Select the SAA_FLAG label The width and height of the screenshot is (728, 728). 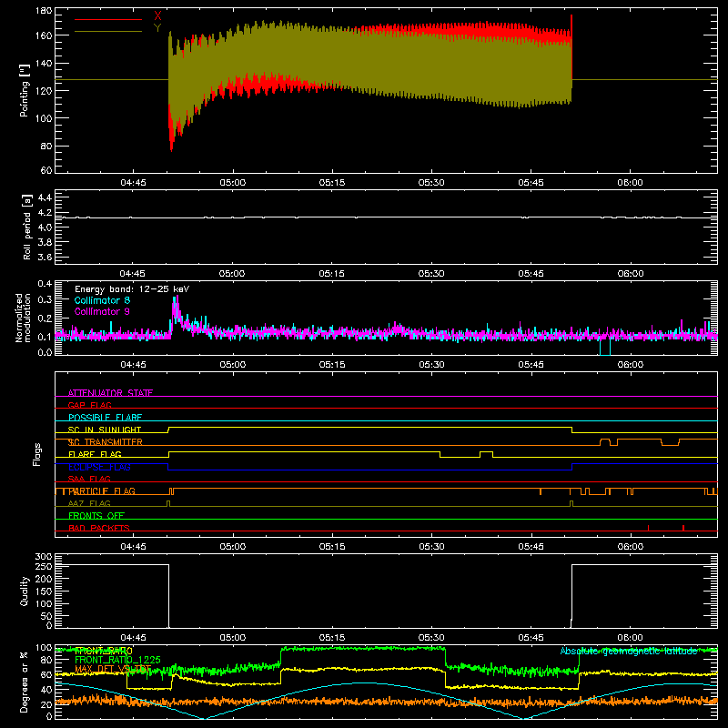89,479
